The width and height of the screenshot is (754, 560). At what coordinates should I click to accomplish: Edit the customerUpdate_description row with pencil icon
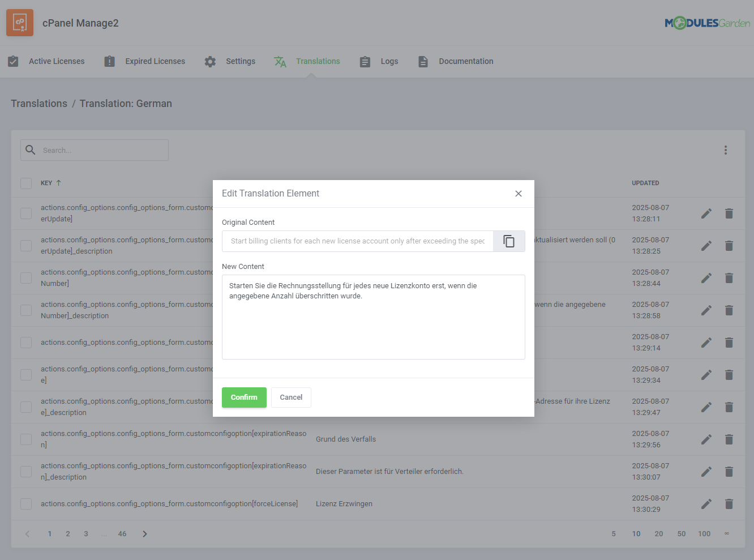pos(706,246)
